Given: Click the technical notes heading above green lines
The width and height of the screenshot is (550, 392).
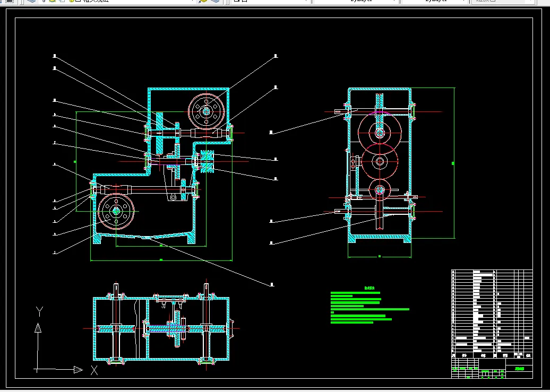Looking at the screenshot, I should [369, 288].
